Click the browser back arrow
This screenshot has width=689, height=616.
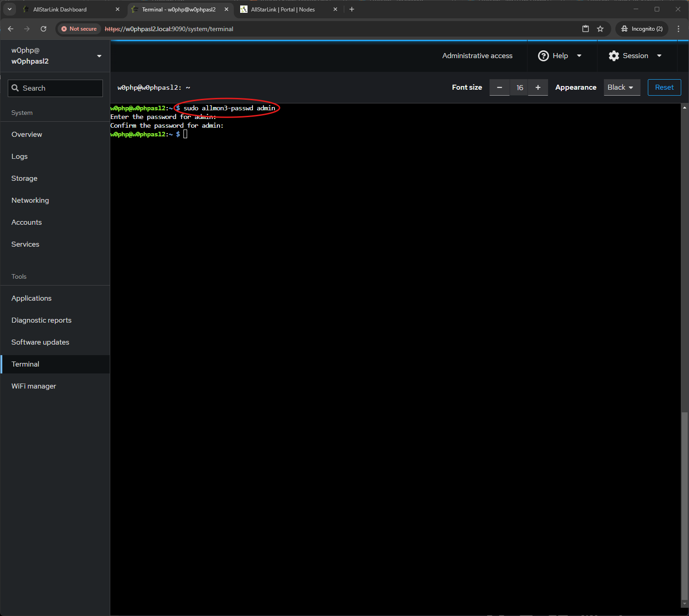tap(11, 29)
